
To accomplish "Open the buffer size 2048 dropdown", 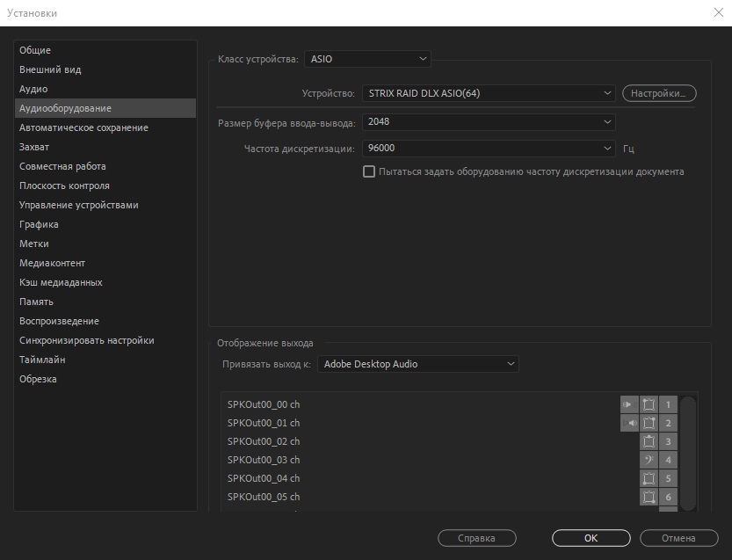I will coord(488,122).
